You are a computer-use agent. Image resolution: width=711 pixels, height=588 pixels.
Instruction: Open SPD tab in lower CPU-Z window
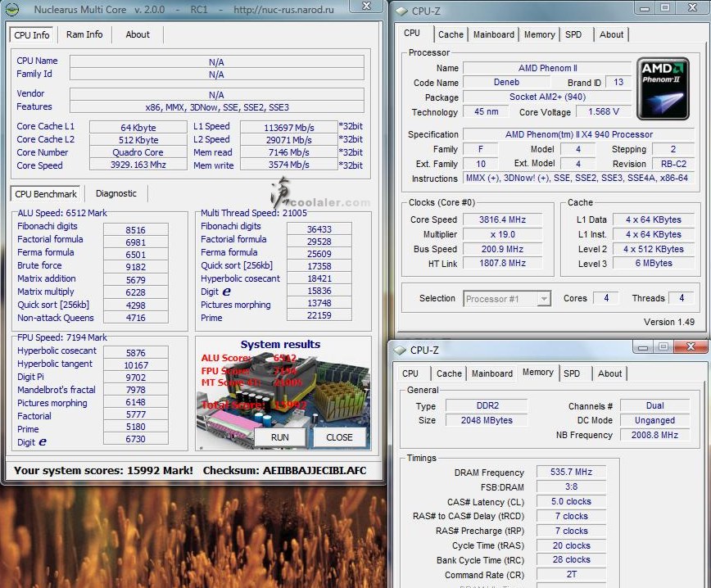[x=572, y=373]
